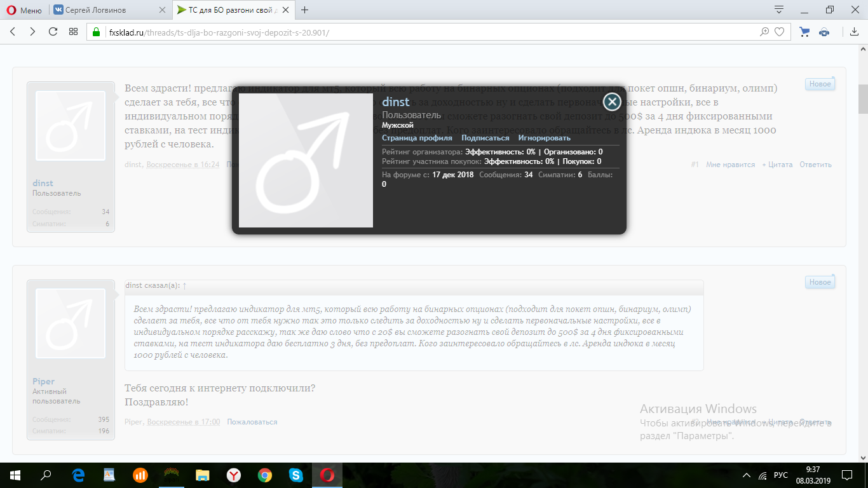Open post #1 permalink
This screenshot has height=488, width=868.
click(695, 165)
